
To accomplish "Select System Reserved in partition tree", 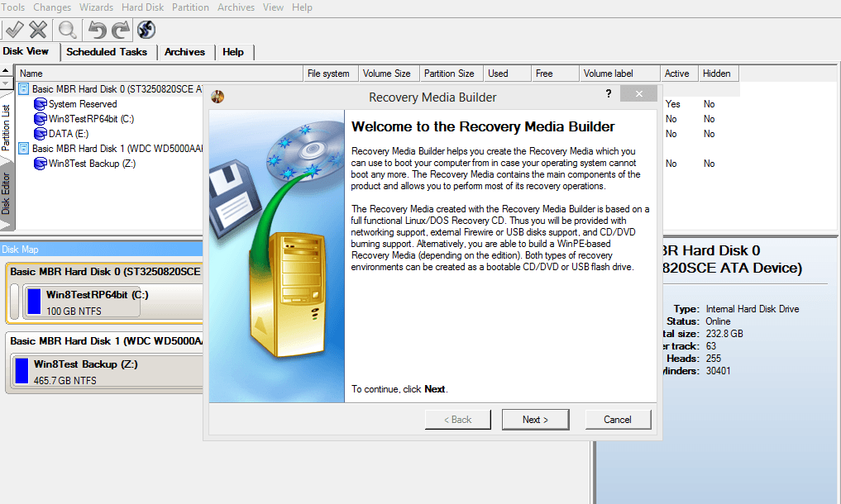I will point(83,104).
